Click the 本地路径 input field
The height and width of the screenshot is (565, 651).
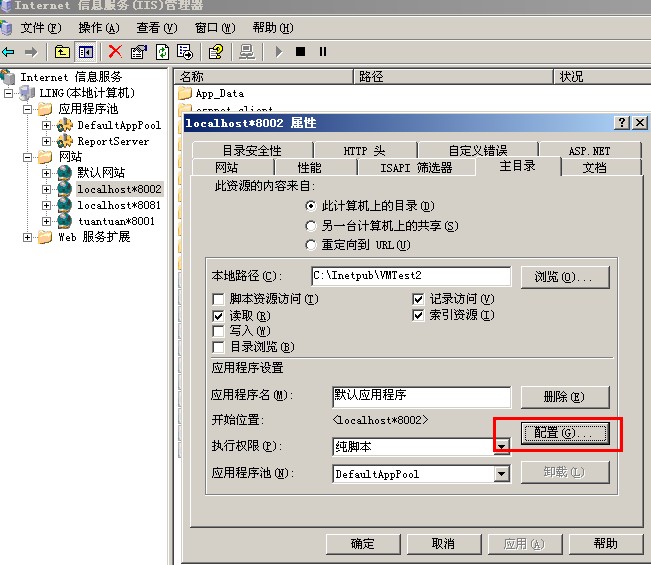pos(411,276)
